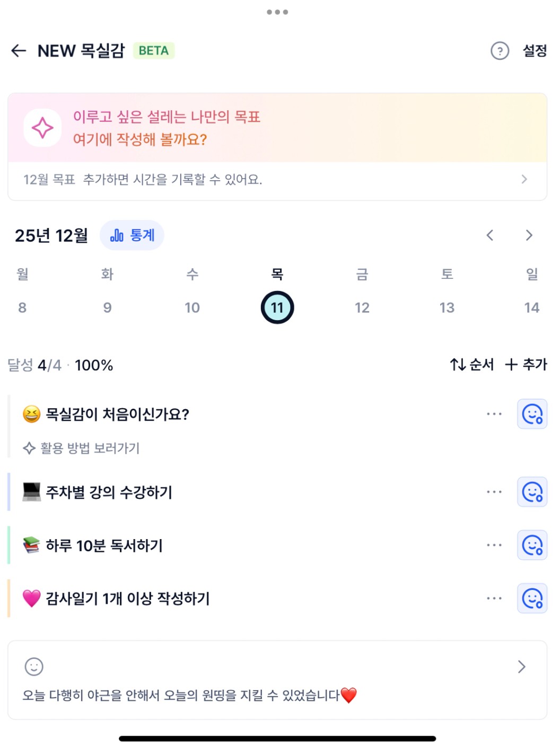The height and width of the screenshot is (749, 560).
Task: Select Friday 12 in the week calendar
Action: point(362,307)
